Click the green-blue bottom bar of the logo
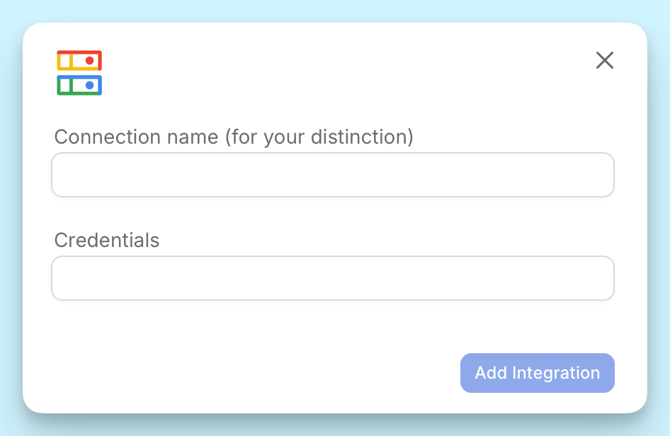This screenshot has width=670, height=436. pos(72,85)
